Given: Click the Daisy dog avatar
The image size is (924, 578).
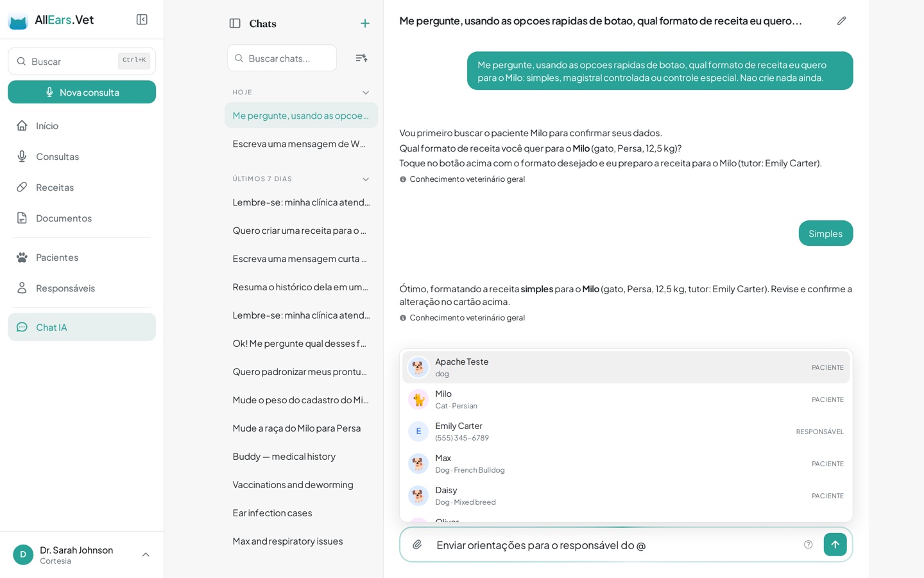Looking at the screenshot, I should click(418, 496).
